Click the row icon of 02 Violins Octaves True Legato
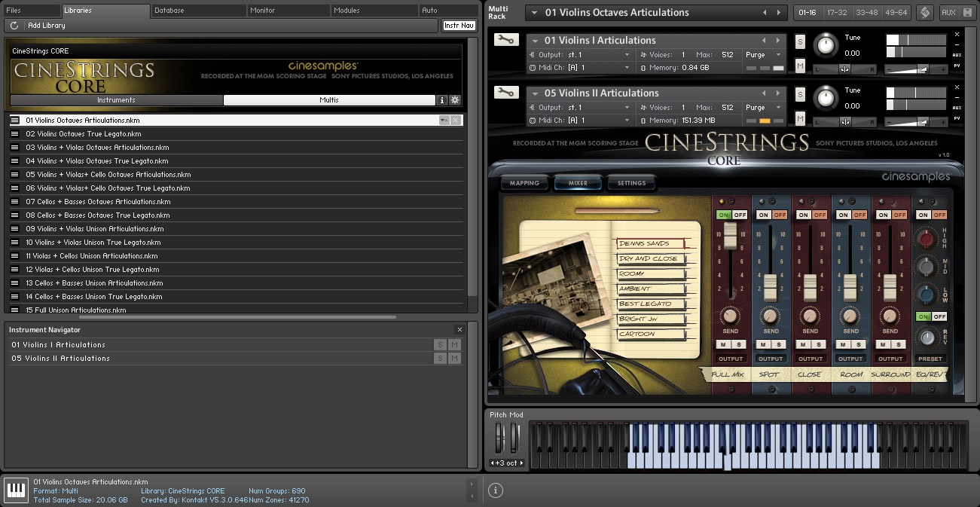 click(x=15, y=134)
